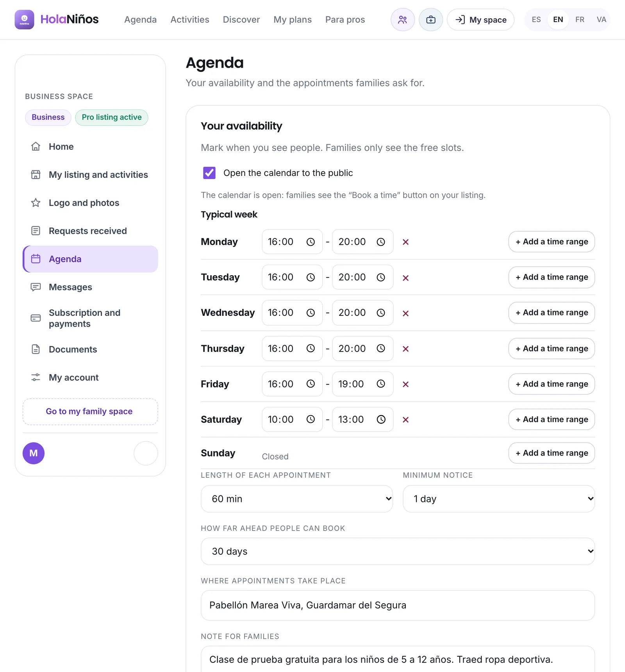Click the Tuesday end time field 20:00
The width and height of the screenshot is (625, 672).
pyautogui.click(x=362, y=277)
